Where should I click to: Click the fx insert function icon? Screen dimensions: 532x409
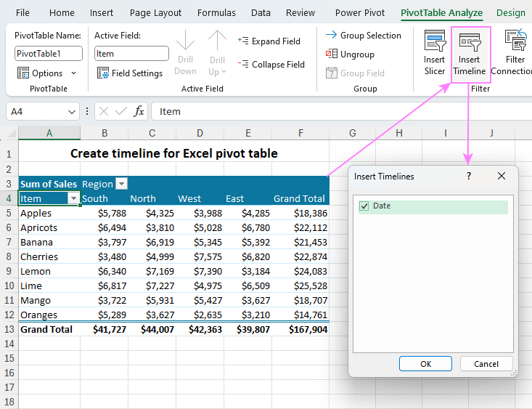click(139, 111)
